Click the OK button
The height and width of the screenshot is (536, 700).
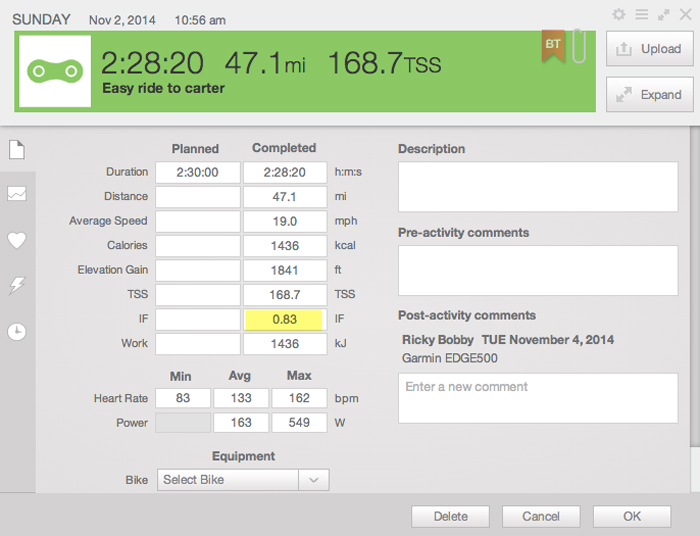pos(632,516)
